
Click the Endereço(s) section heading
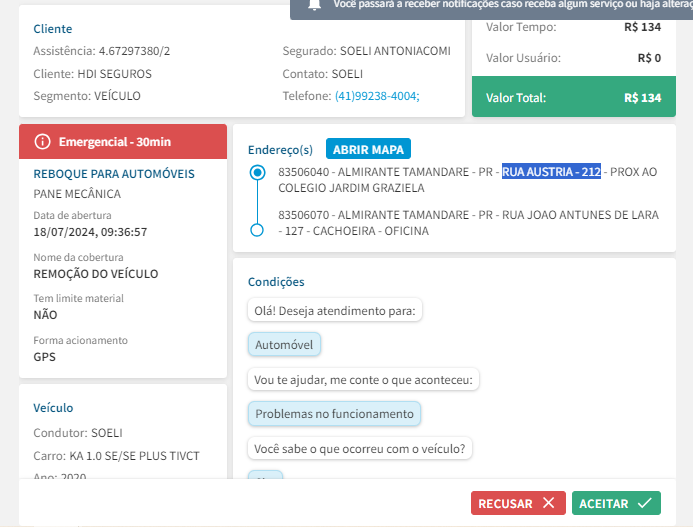[280, 150]
